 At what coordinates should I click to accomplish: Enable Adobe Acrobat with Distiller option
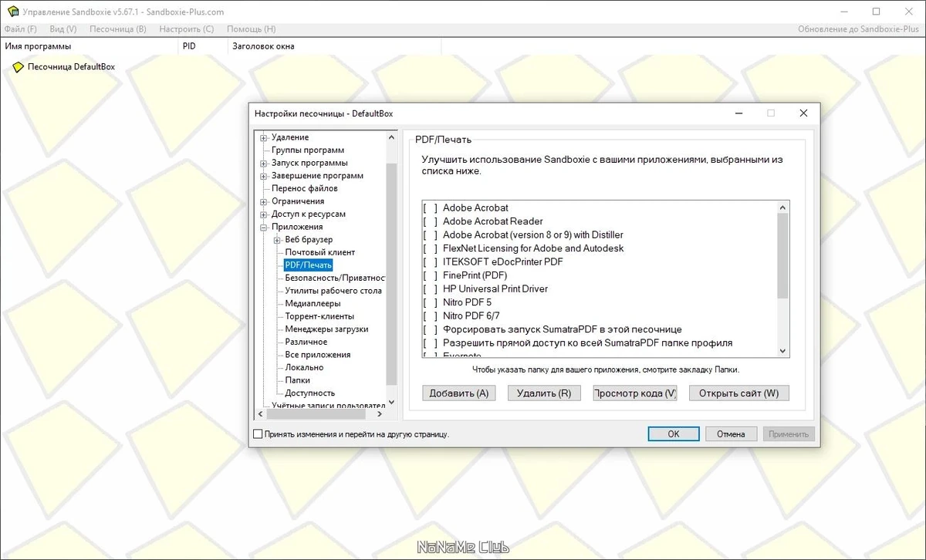tap(430, 235)
